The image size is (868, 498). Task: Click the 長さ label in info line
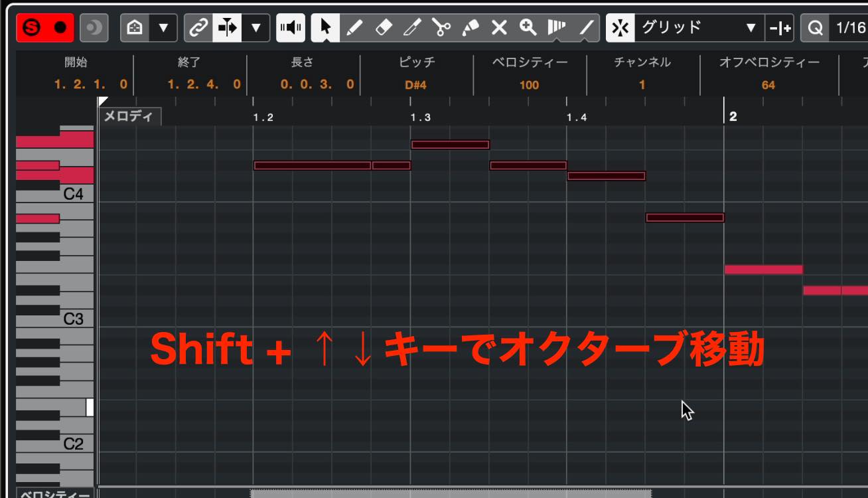tap(303, 62)
